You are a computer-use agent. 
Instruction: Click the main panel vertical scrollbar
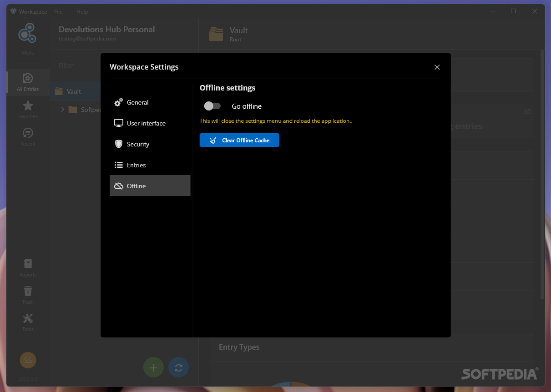coord(541,174)
